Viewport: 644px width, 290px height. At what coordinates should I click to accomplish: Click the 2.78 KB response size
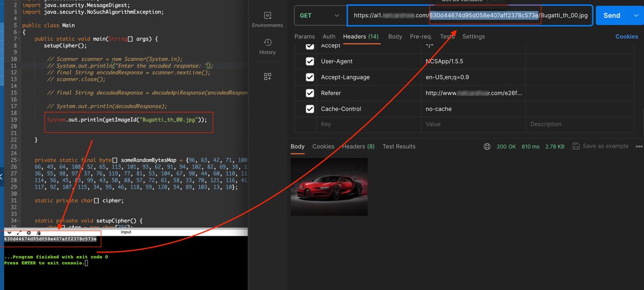[555, 146]
